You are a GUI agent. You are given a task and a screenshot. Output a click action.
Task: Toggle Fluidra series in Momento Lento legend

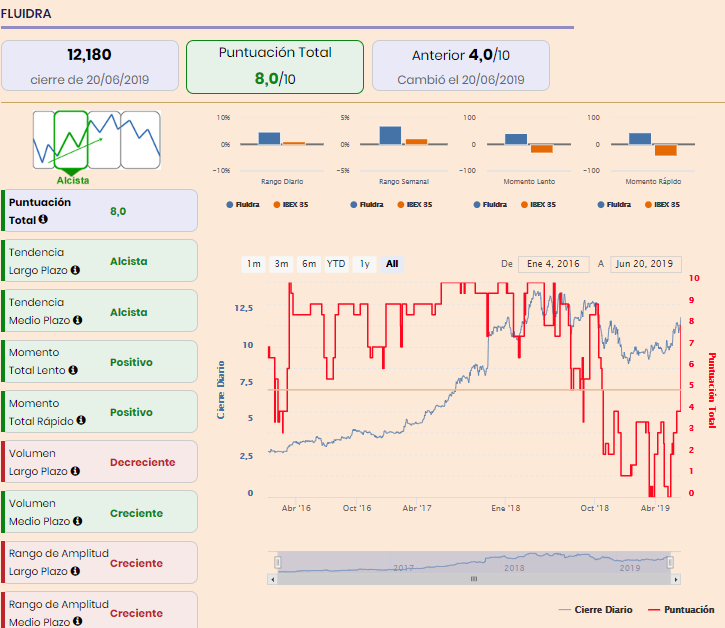(x=490, y=204)
